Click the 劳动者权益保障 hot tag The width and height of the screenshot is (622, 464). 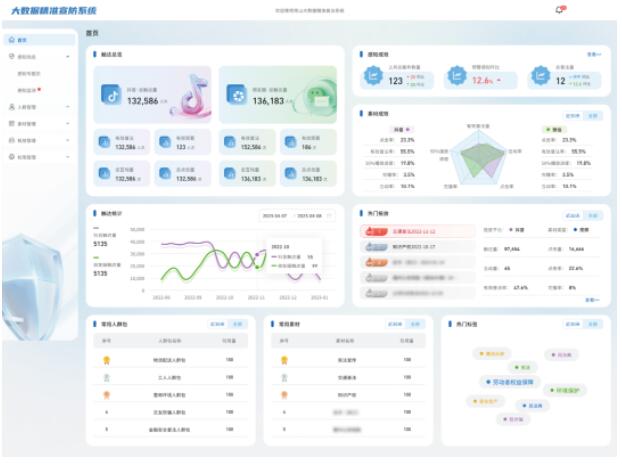pos(513,381)
